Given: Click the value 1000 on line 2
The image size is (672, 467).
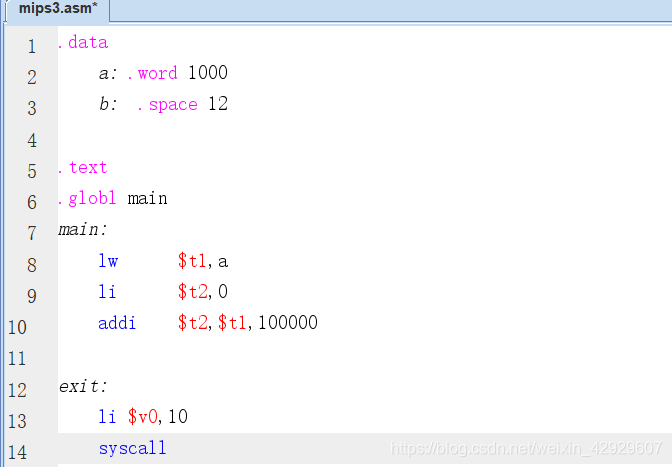Looking at the screenshot, I should tap(208, 72).
